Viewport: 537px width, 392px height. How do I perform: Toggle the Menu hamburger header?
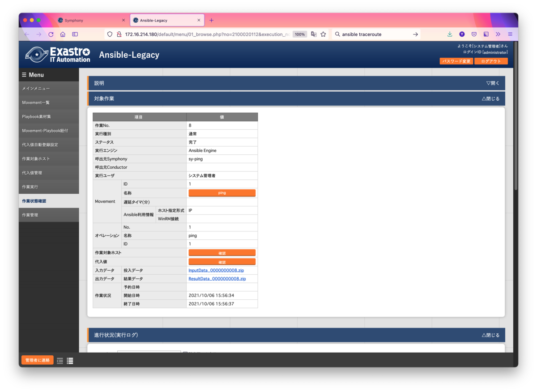click(x=49, y=75)
